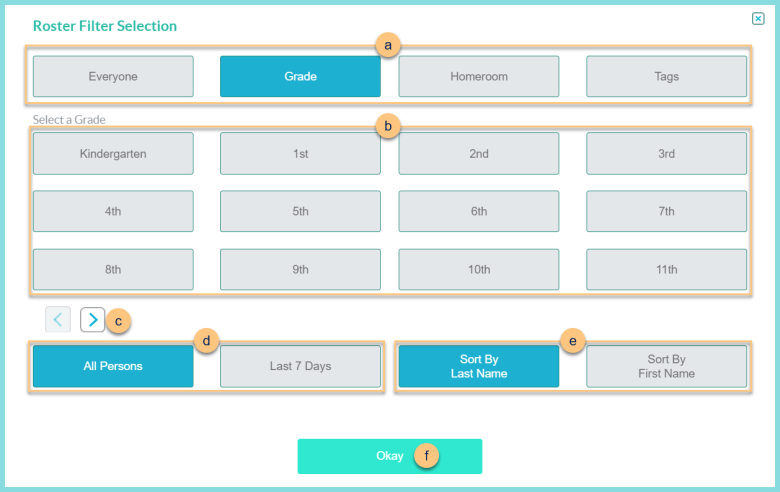Confirm with the Okay button
The image size is (780, 492).
(390, 456)
